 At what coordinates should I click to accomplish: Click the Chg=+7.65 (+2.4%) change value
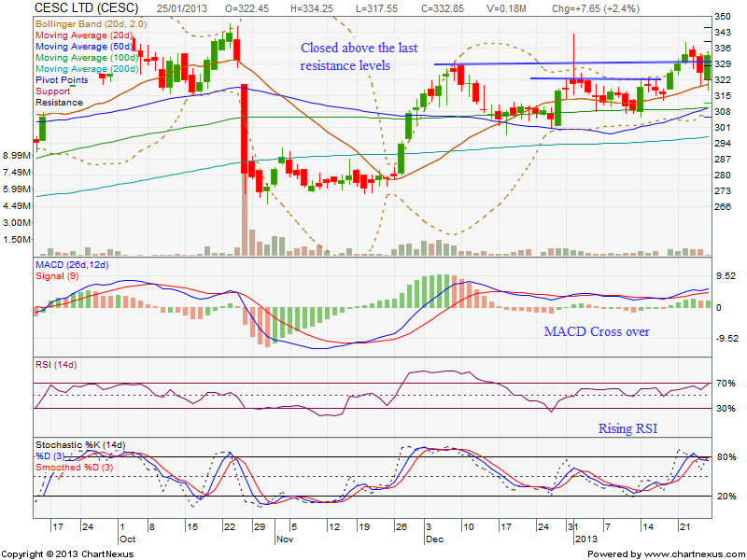(595, 8)
